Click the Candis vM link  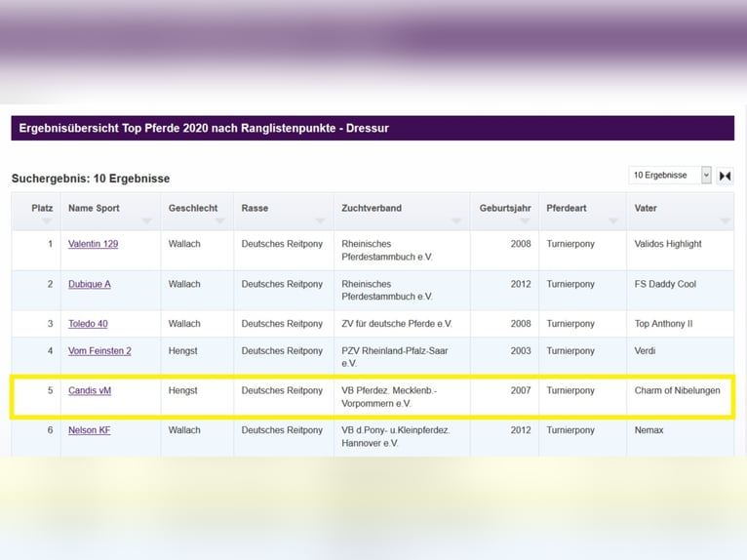point(90,390)
